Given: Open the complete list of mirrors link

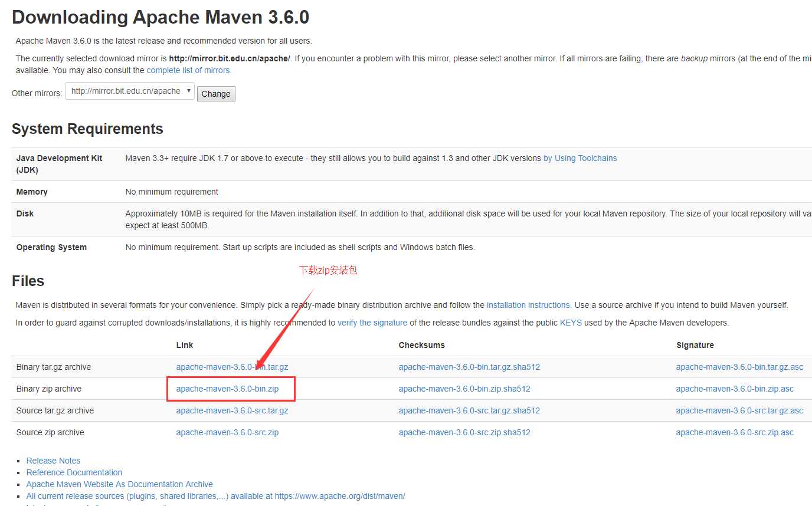Looking at the screenshot, I should [189, 70].
